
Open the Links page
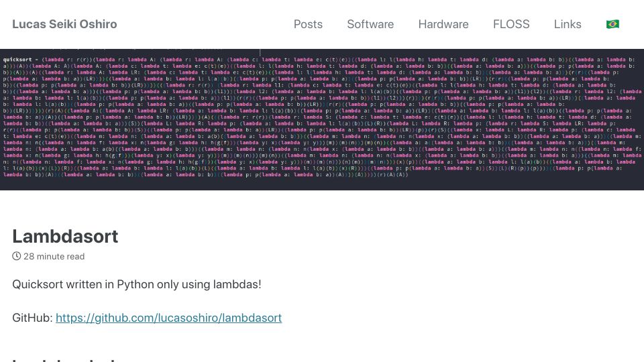pos(568,24)
